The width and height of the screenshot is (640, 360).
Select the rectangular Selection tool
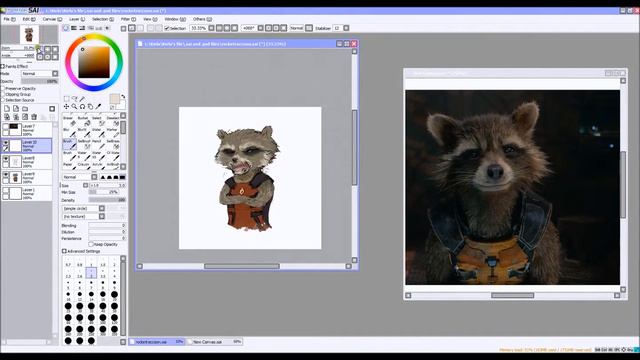coord(67,98)
